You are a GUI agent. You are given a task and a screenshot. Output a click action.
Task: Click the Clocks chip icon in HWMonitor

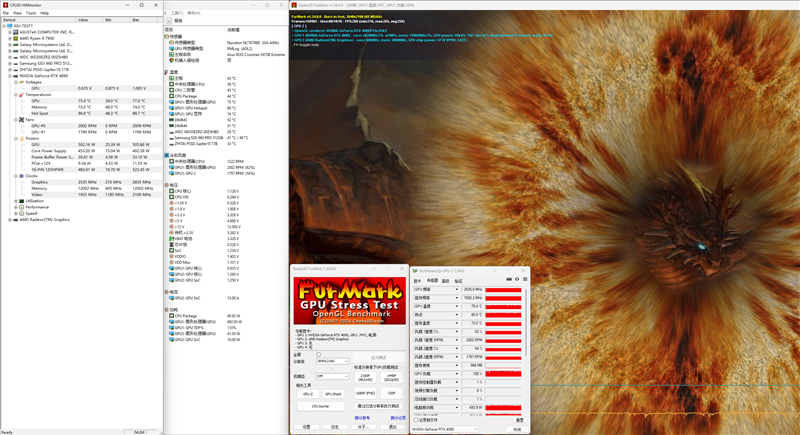[x=21, y=176]
